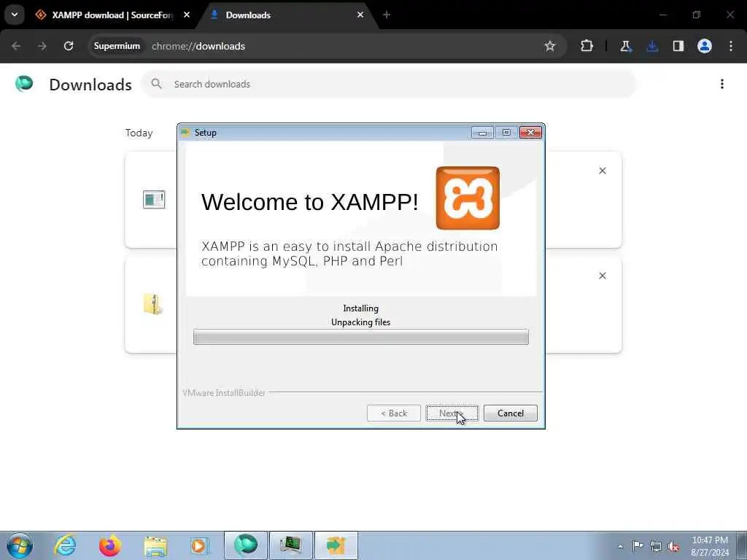The width and height of the screenshot is (747, 560).
Task: Toggle the browser side panel
Action: (678, 46)
